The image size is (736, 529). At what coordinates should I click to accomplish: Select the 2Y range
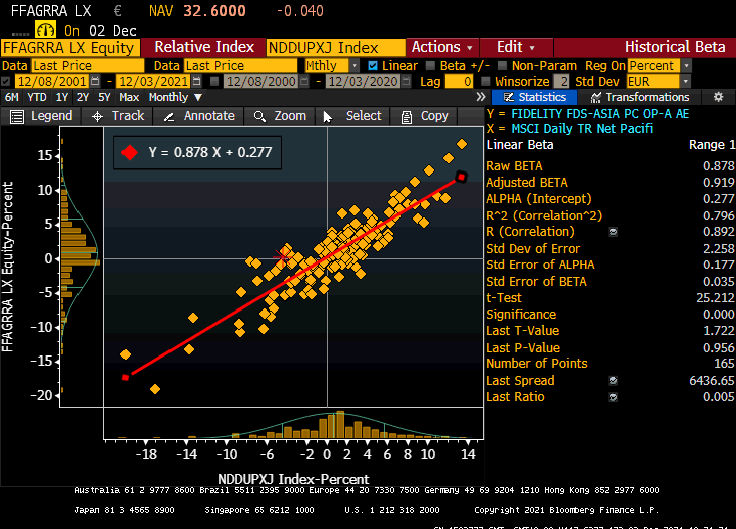83,97
